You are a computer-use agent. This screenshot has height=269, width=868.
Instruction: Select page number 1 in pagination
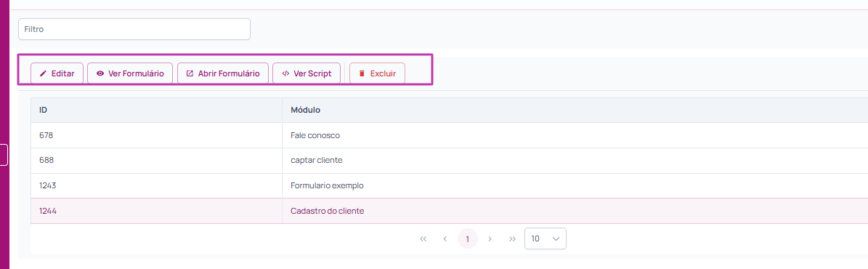[x=468, y=239]
